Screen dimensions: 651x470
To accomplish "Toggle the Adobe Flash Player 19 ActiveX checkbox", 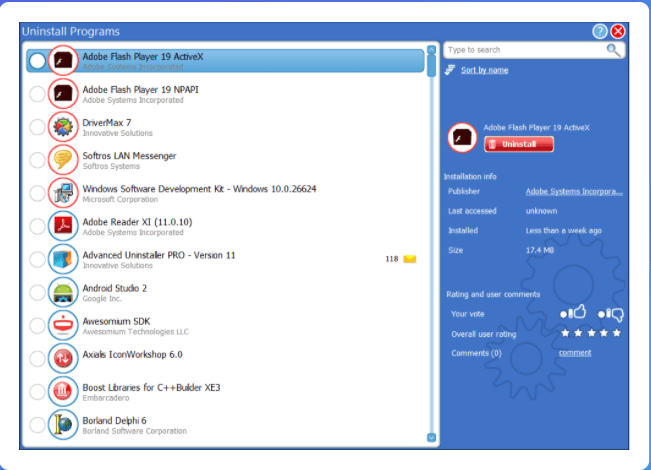I will [37, 61].
